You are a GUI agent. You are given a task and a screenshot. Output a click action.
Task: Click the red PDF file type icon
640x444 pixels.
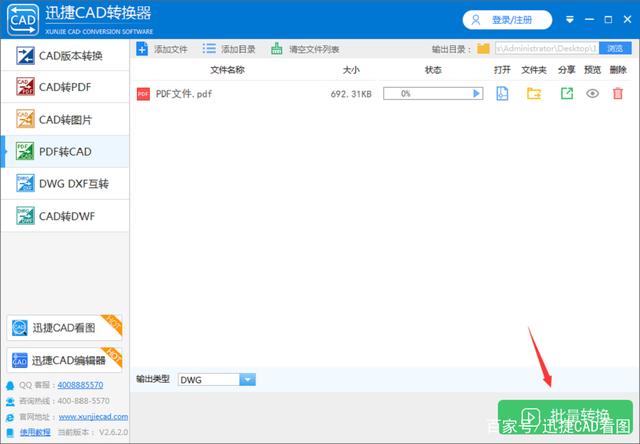(143, 94)
